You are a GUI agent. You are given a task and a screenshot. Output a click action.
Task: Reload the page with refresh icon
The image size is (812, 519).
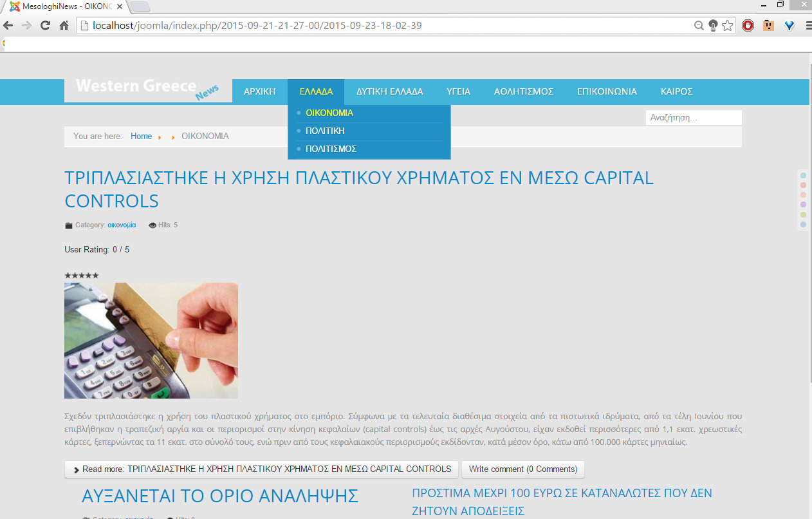pyautogui.click(x=45, y=26)
